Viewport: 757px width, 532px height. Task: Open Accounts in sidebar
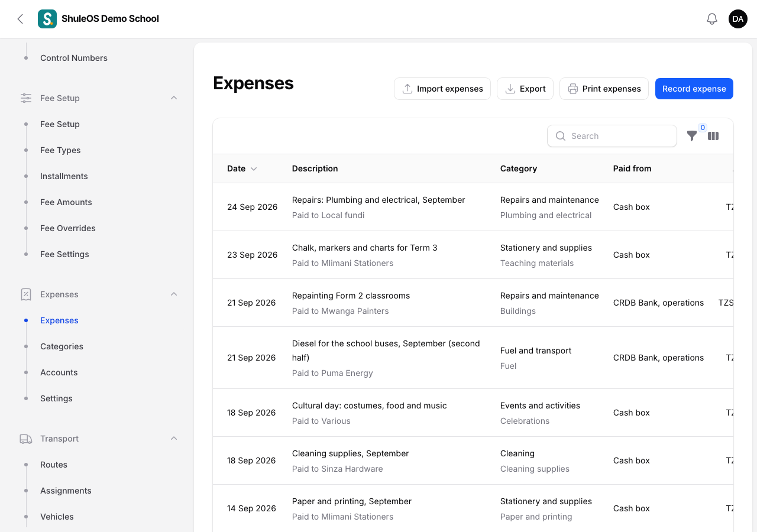59,372
